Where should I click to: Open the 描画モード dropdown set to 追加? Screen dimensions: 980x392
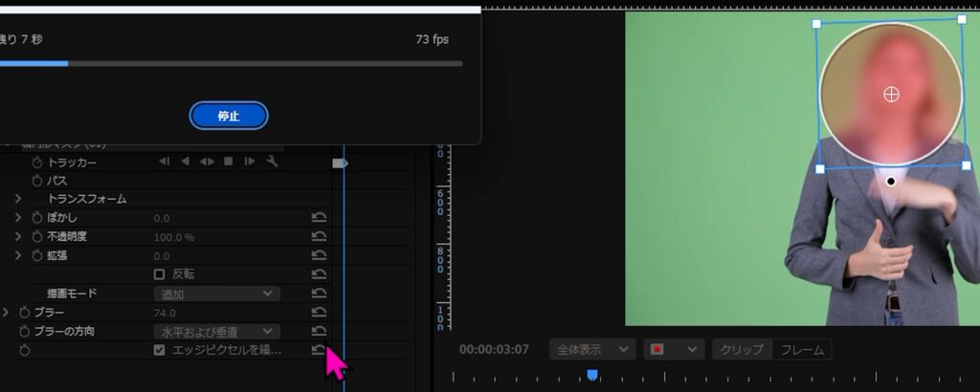216,294
